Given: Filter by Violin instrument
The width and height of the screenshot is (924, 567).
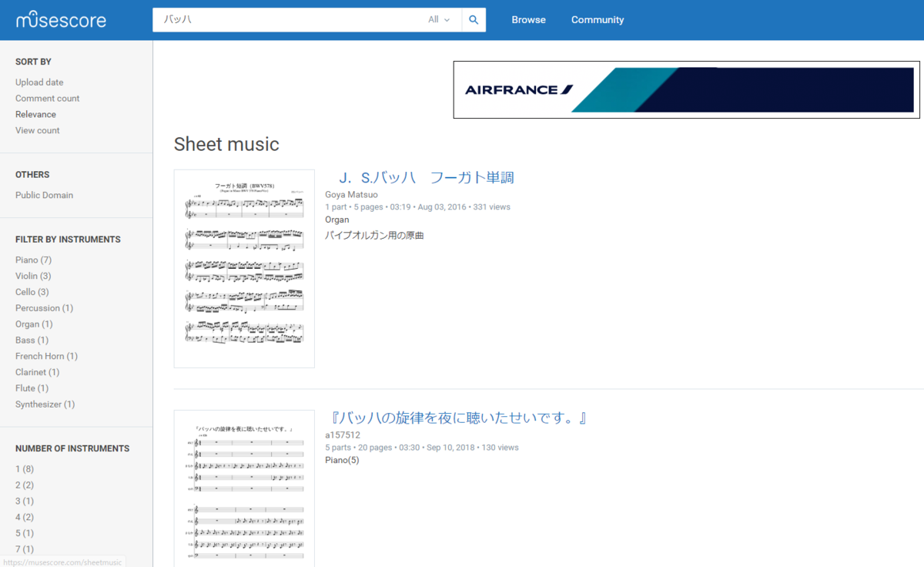Looking at the screenshot, I should pos(33,276).
